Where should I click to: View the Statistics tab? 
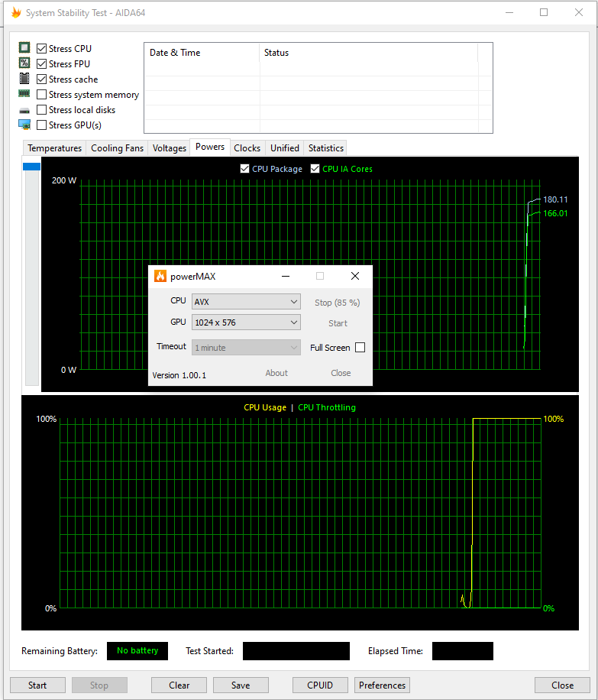coord(326,147)
